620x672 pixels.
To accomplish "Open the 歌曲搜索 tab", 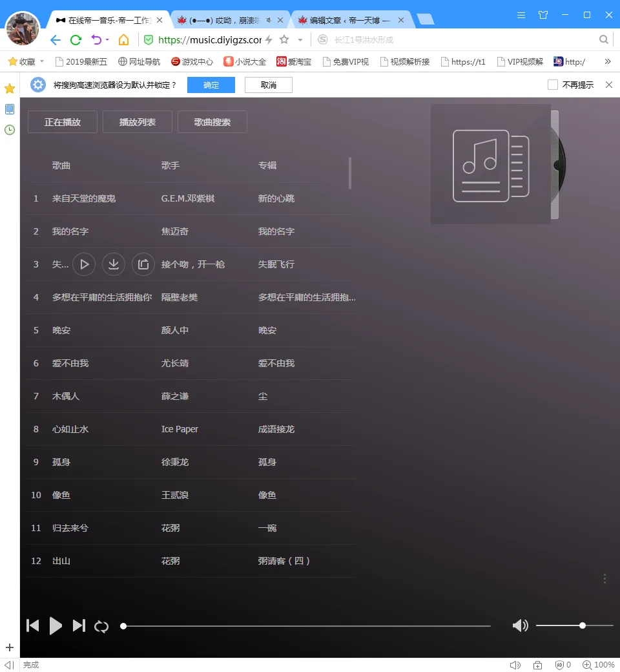I will click(212, 122).
